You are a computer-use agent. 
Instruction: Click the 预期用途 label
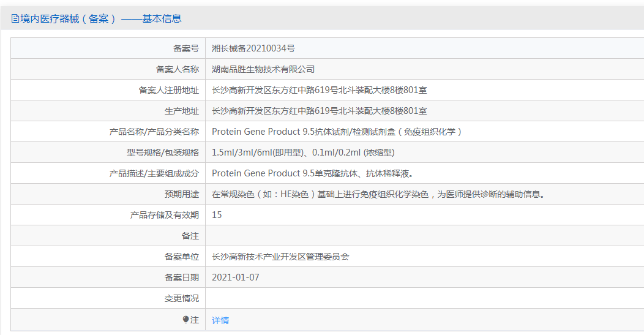pos(182,194)
